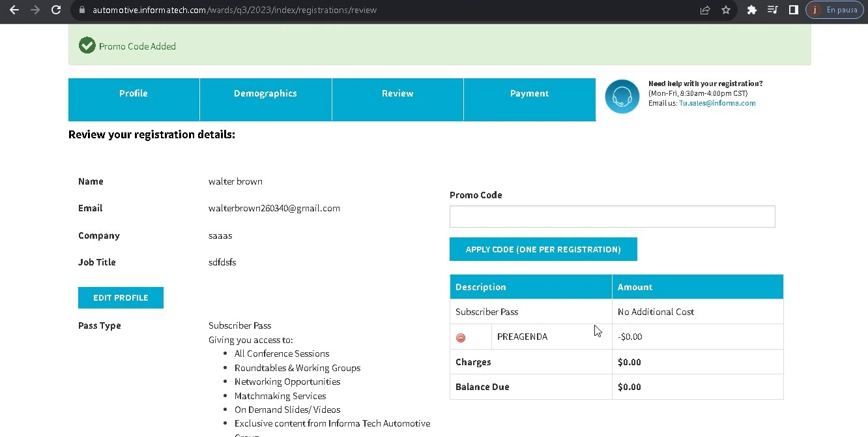Click the Balance Due row label
868x437 pixels.
(482, 387)
